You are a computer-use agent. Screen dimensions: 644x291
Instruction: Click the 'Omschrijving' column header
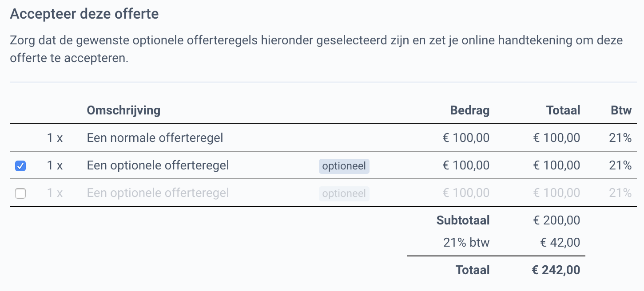[x=123, y=110]
